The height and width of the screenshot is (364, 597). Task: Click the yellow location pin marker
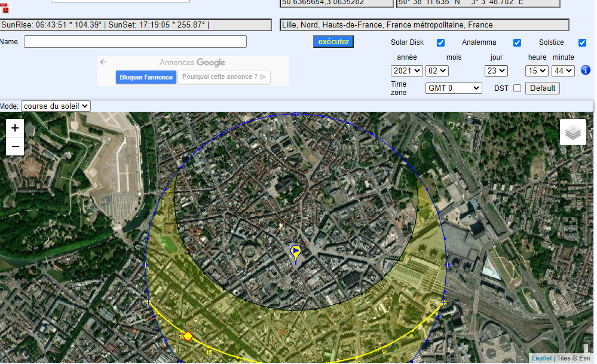click(295, 252)
